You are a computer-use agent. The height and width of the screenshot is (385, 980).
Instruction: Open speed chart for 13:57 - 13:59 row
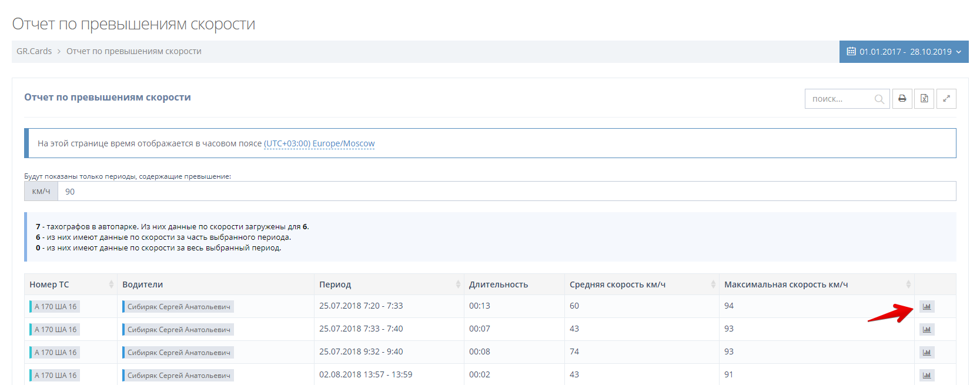(x=927, y=376)
